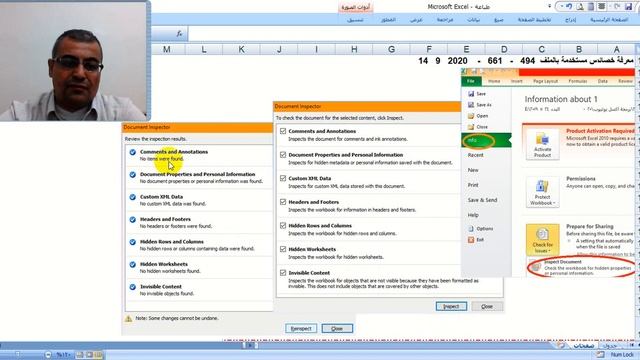Open the تنسيق (Format) picture tools tab
This screenshot has width=640, height=360.
pyautogui.click(x=355, y=20)
